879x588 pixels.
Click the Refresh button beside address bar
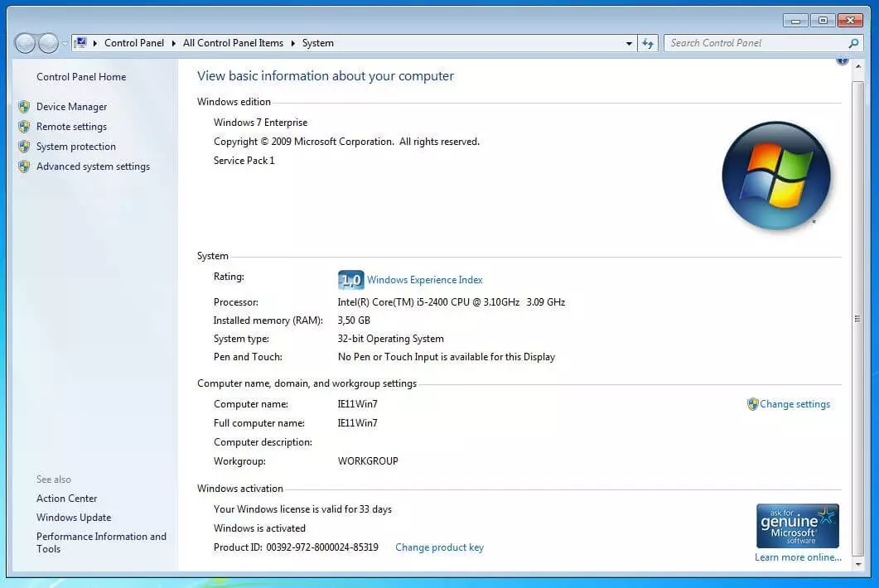point(648,43)
